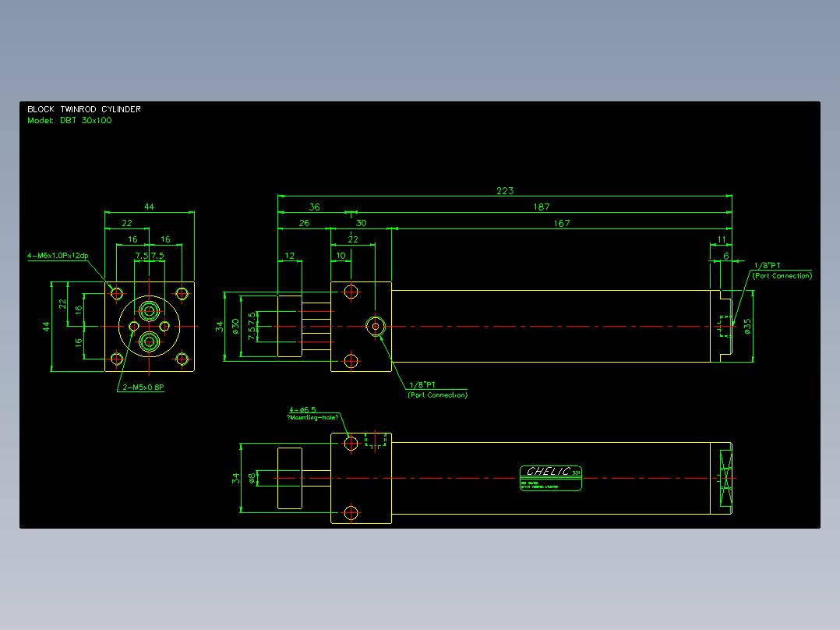Click the 2-M5x0.8P thread callout
This screenshot has height=630, width=840.
[x=143, y=387]
